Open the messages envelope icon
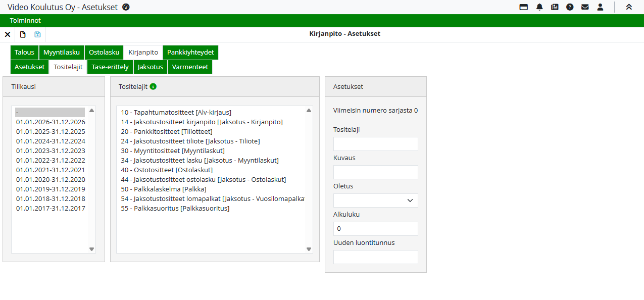This screenshot has width=644, height=300. point(585,7)
